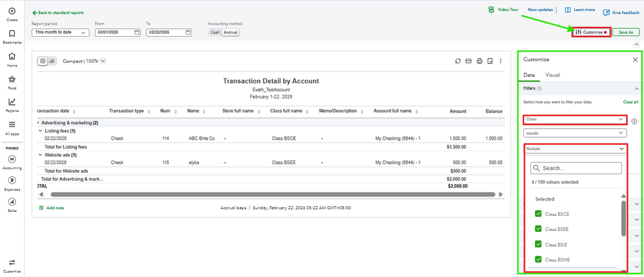Click Give feedback link
Viewport: 644px width, 277px height.
(x=621, y=13)
